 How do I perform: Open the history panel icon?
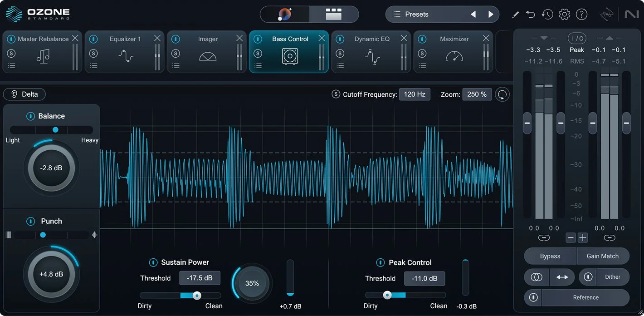pyautogui.click(x=547, y=14)
